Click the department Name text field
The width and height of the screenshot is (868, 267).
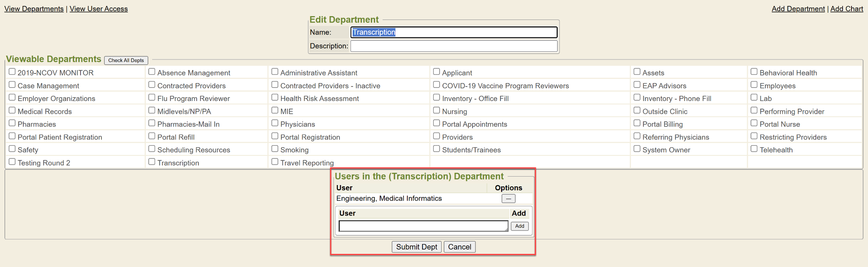coord(453,32)
